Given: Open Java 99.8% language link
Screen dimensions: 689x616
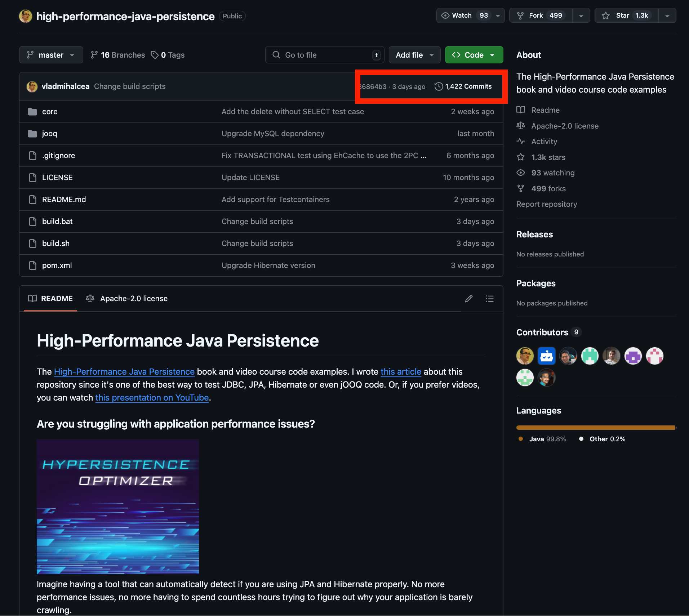Looking at the screenshot, I should 542,439.
